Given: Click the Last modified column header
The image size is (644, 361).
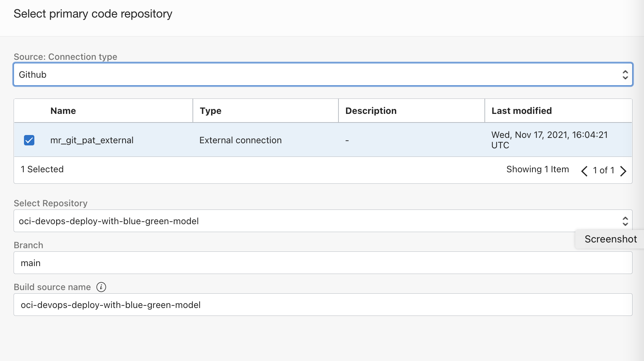Looking at the screenshot, I should [521, 111].
